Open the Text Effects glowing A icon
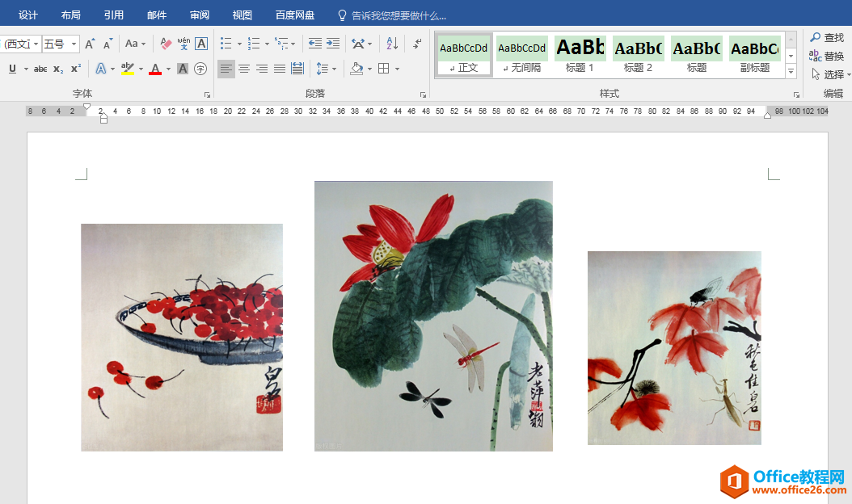 coord(101,69)
